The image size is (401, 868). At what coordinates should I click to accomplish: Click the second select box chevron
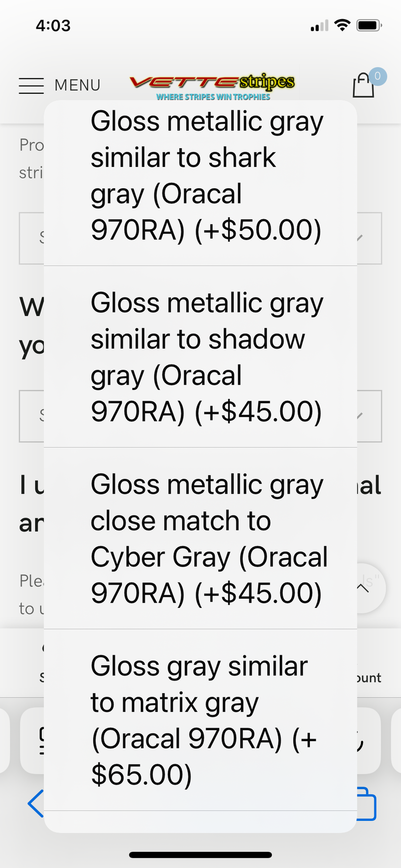tap(360, 416)
